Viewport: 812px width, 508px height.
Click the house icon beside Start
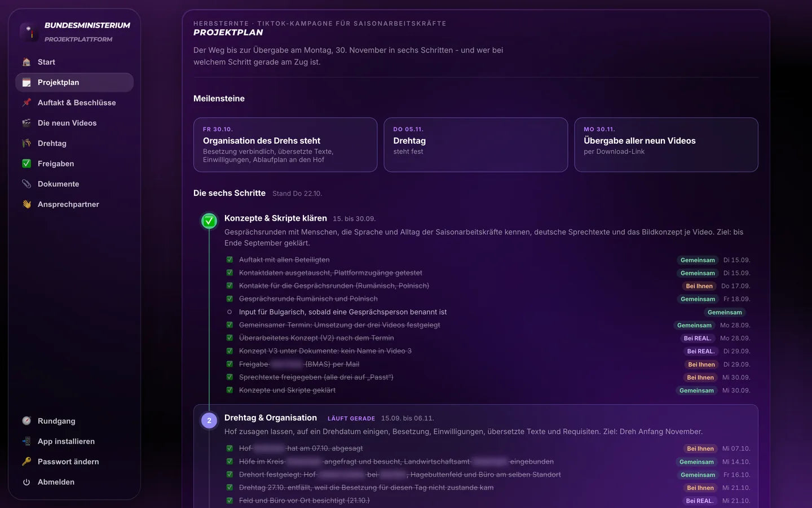[27, 62]
